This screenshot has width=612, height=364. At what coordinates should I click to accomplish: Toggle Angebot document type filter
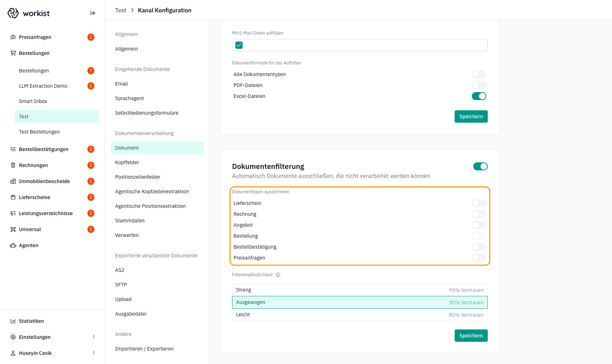(479, 225)
